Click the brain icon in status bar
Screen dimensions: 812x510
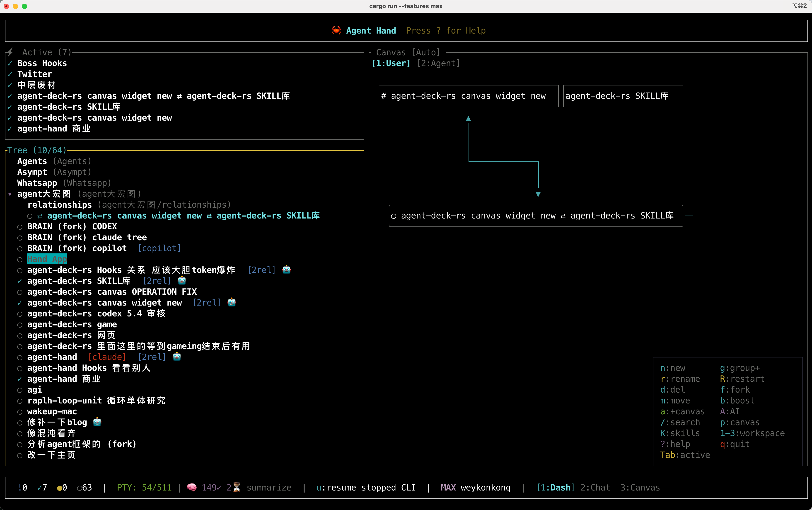192,487
